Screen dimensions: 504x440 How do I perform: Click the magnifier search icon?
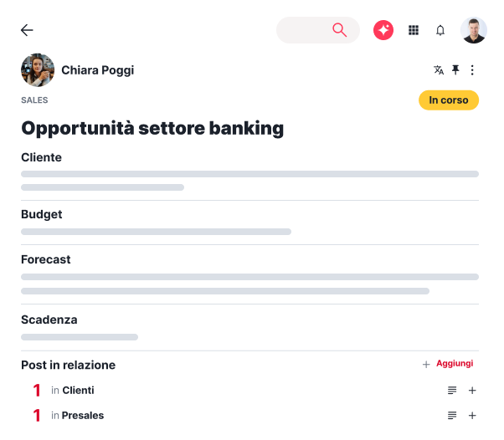(x=339, y=30)
